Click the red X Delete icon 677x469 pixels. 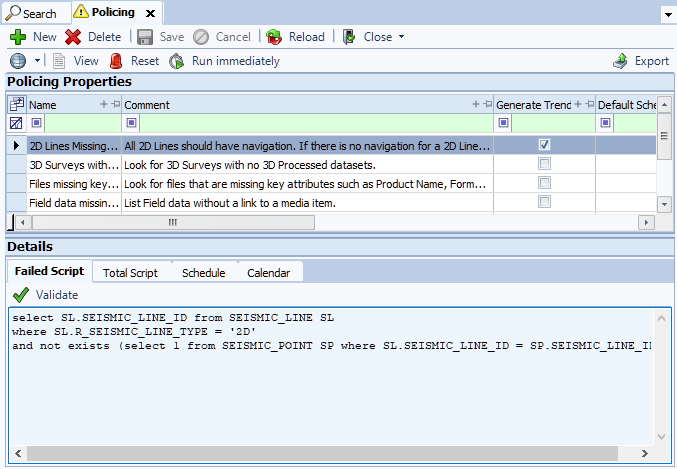pyautogui.click(x=73, y=37)
